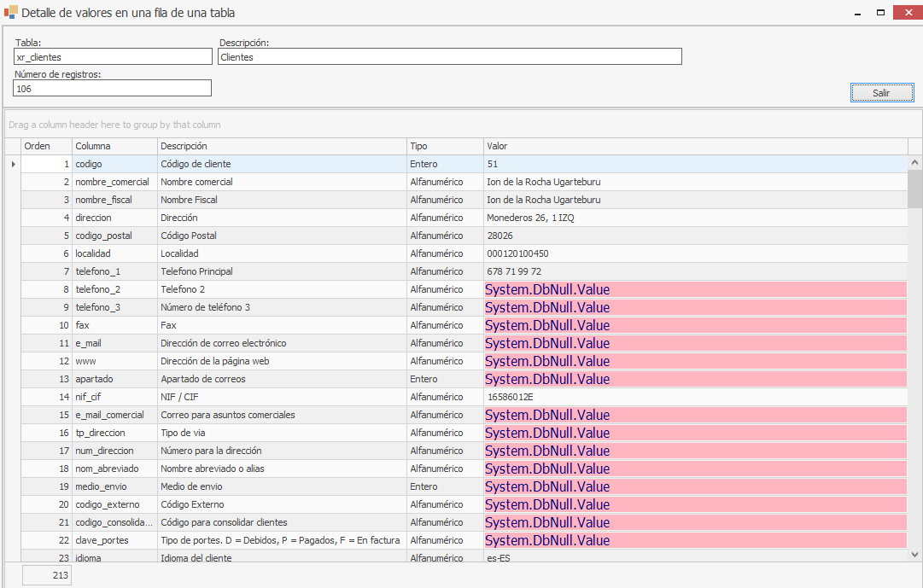Sort by the Orden column header
923x588 pixels.
46,147
